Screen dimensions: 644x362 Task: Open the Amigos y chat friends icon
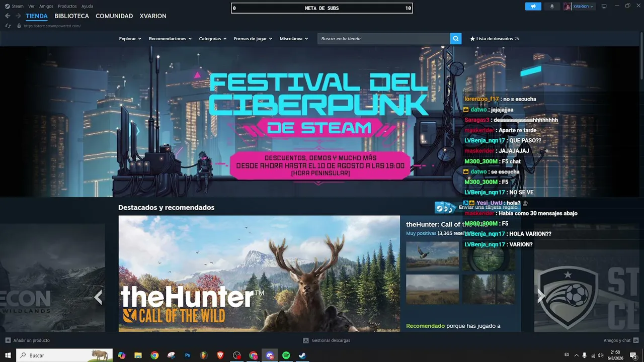[x=636, y=340]
